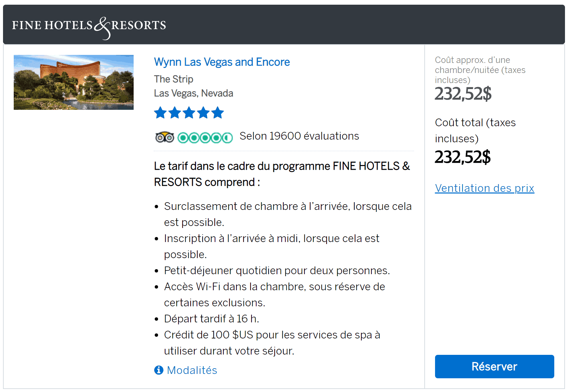
Task: Select the fifth blue star rating icon
Action: pos(218,113)
